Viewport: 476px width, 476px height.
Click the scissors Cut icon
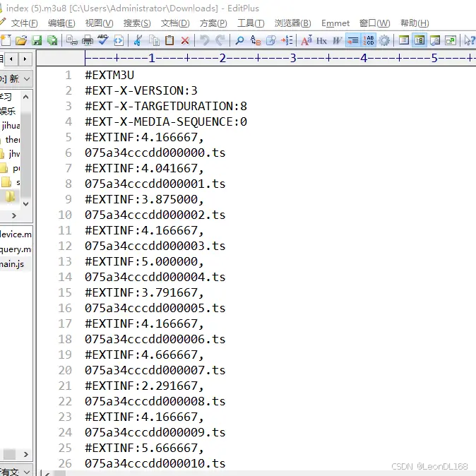138,40
